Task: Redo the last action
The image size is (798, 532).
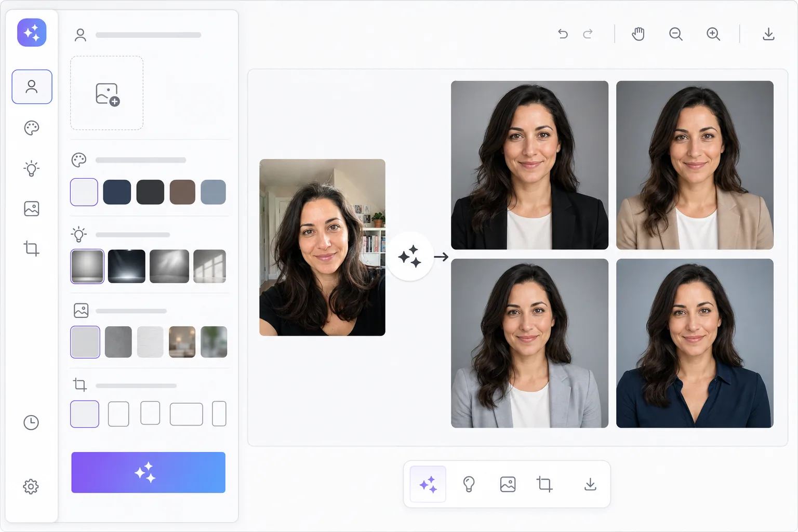Action: coord(588,34)
